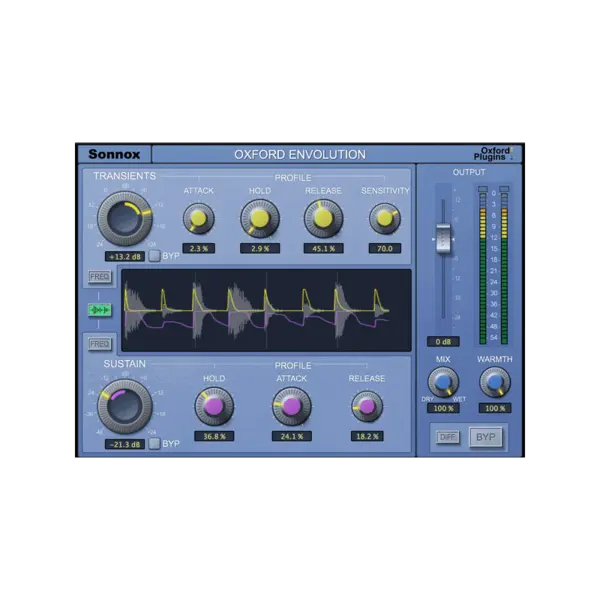
Task: Click the OXFORD ENVOLUTION title
Action: [x=300, y=155]
